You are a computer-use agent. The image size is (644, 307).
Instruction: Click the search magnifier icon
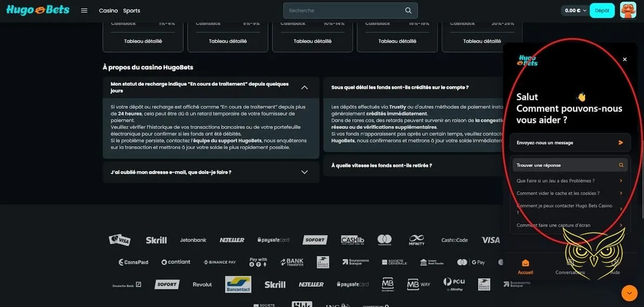[x=408, y=10]
